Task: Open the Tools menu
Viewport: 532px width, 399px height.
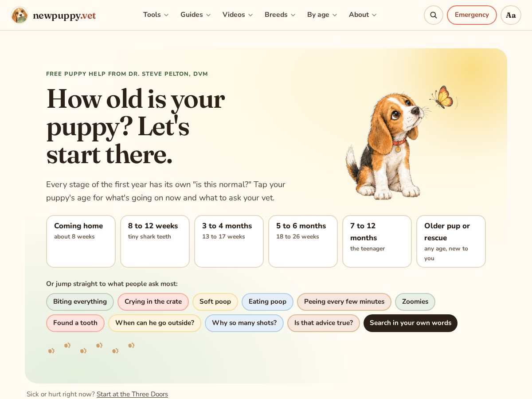Action: click(156, 15)
